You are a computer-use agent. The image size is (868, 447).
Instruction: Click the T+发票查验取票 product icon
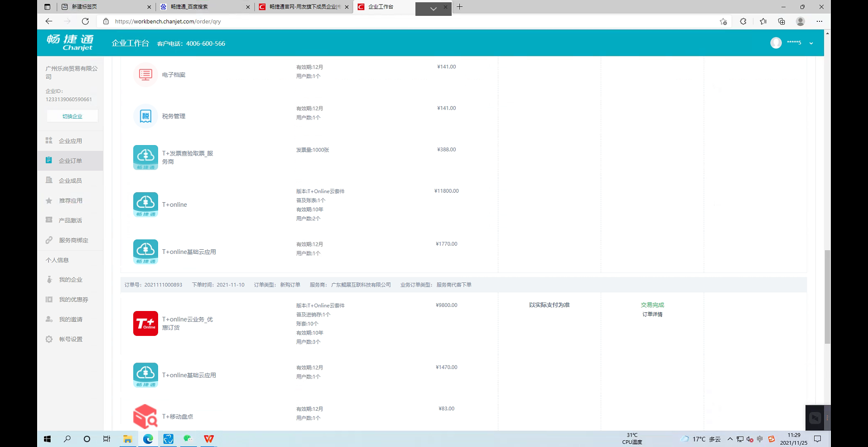pyautogui.click(x=145, y=157)
